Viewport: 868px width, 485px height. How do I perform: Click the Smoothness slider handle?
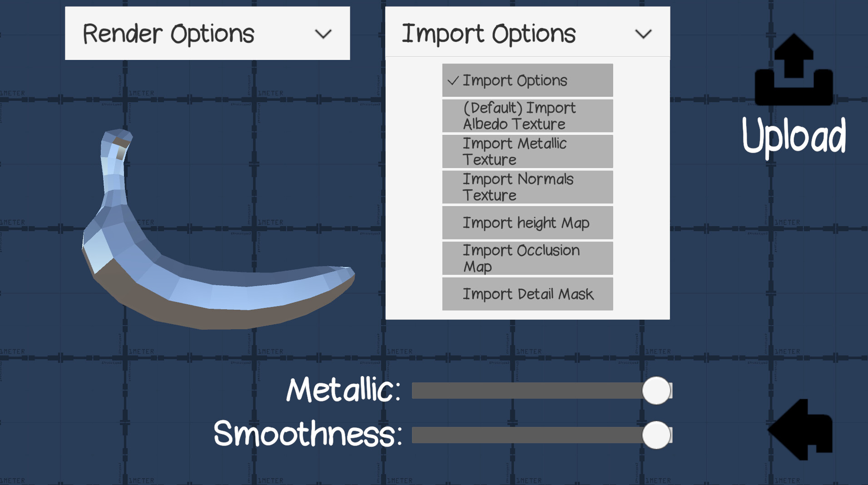click(656, 435)
